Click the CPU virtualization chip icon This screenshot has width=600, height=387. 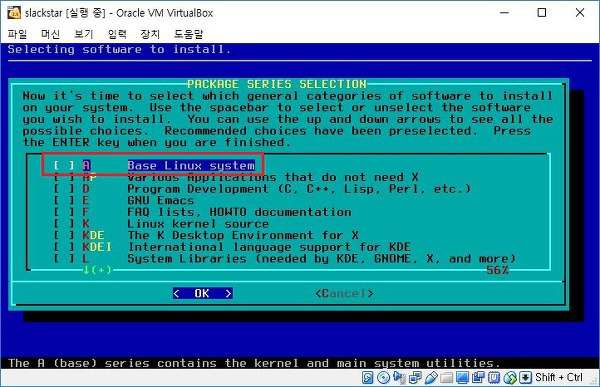click(x=494, y=378)
